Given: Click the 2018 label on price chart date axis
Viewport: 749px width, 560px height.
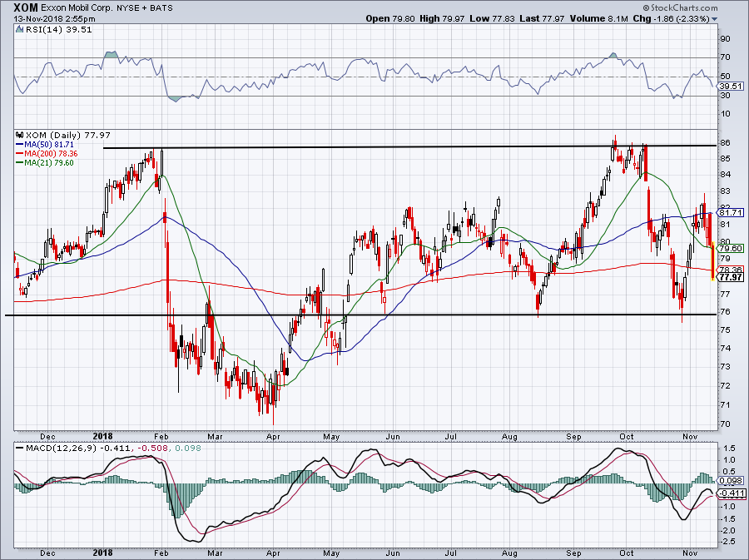Looking at the screenshot, I should pyautogui.click(x=102, y=436).
